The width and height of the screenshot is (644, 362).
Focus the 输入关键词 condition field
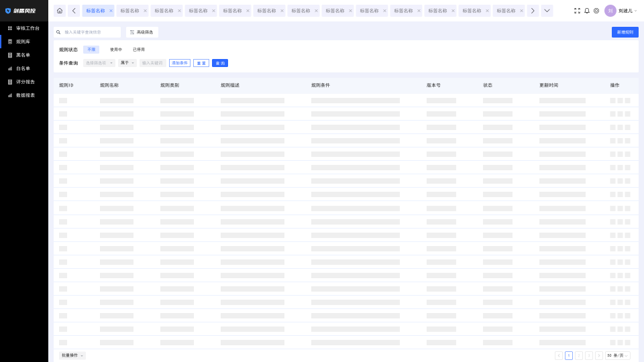(152, 63)
